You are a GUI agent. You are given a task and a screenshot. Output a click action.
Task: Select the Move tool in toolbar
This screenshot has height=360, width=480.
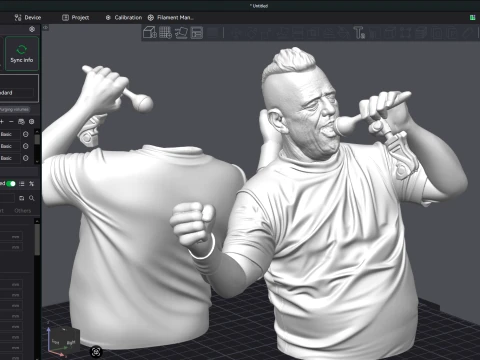pos(237,33)
